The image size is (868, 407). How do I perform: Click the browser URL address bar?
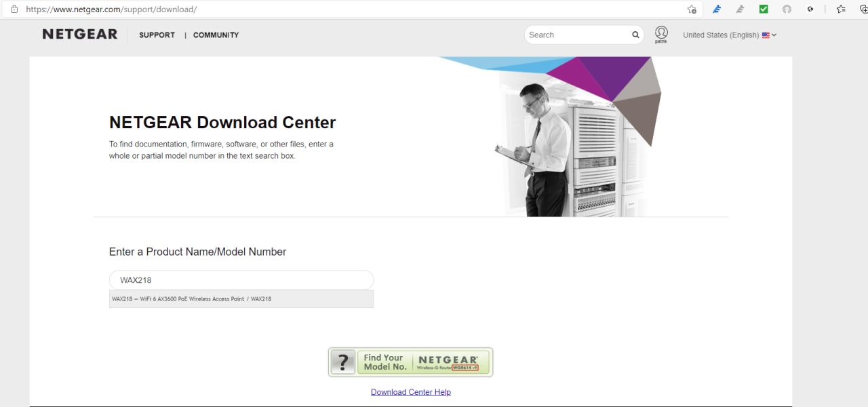(x=353, y=9)
